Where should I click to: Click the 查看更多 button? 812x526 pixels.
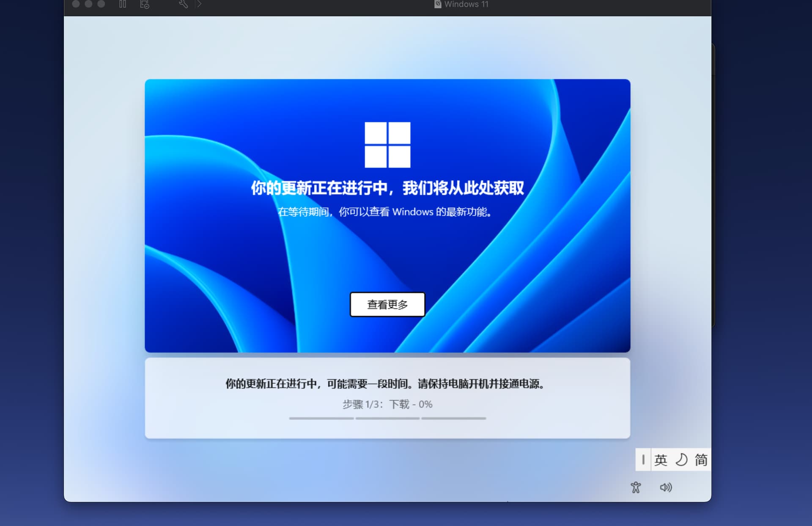click(x=387, y=304)
